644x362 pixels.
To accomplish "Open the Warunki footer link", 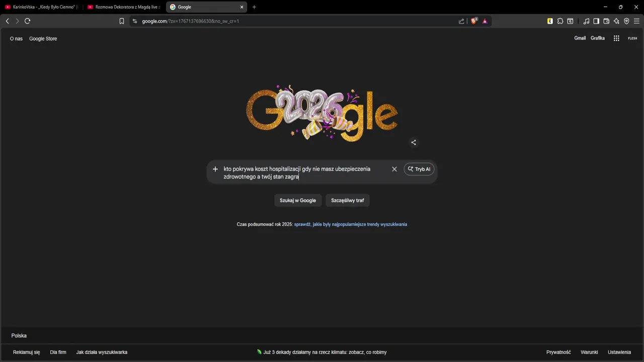I will click(x=589, y=352).
